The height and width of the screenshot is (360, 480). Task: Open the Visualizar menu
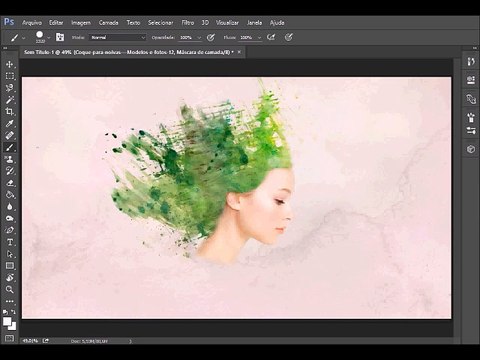coord(227,23)
